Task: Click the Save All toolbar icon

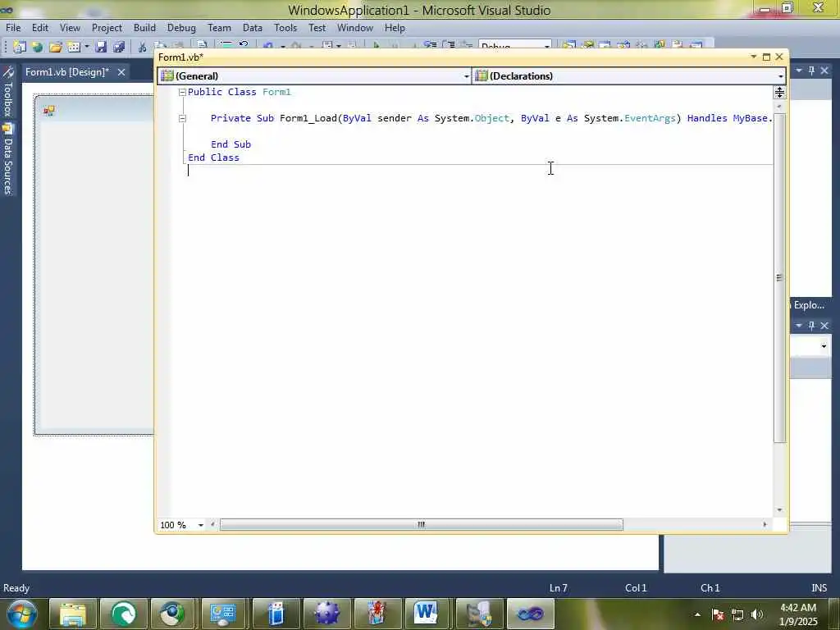Action: click(x=118, y=47)
